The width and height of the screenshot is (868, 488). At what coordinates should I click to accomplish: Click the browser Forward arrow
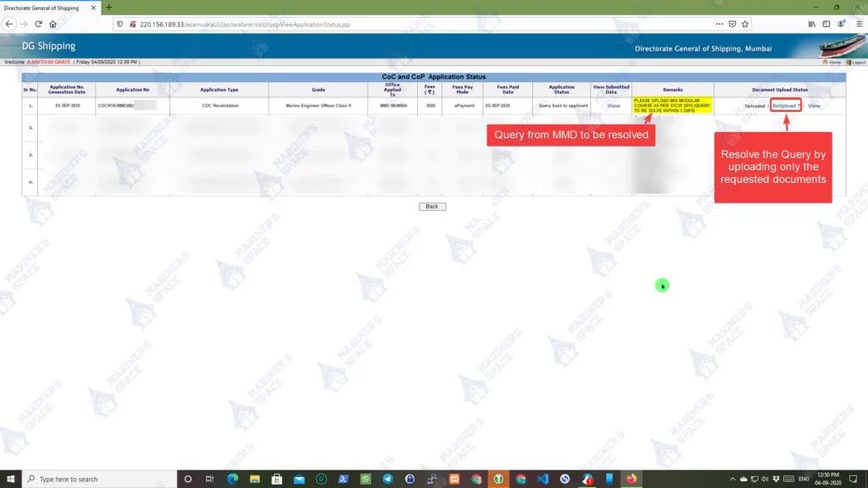click(x=24, y=24)
